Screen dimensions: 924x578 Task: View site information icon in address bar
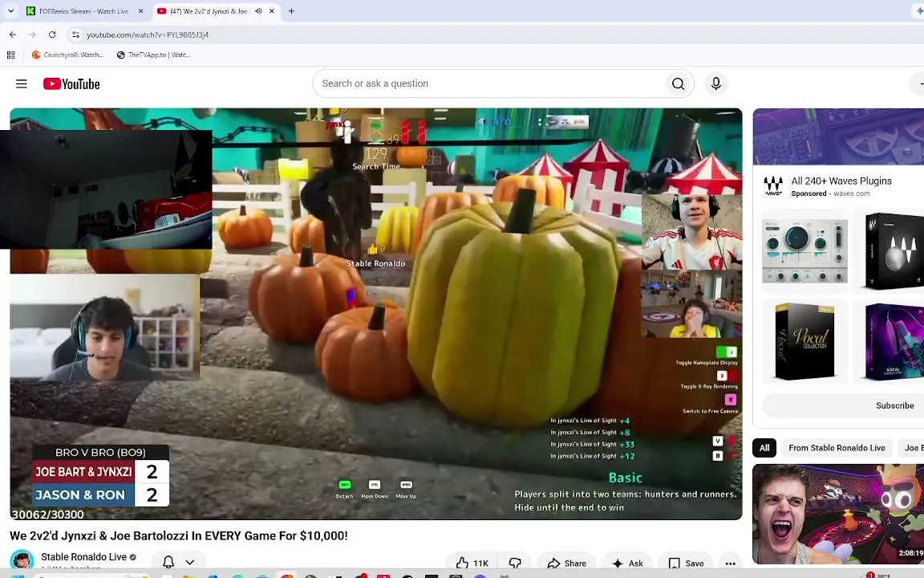[x=75, y=35]
